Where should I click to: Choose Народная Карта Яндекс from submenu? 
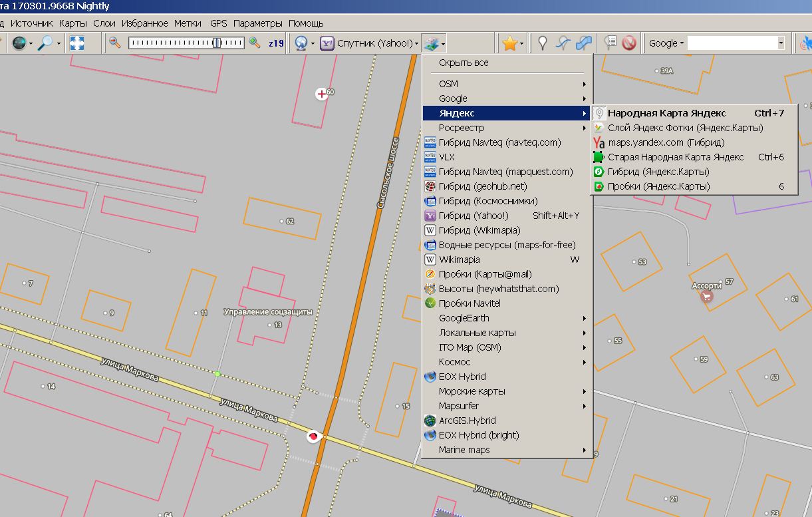coord(666,113)
